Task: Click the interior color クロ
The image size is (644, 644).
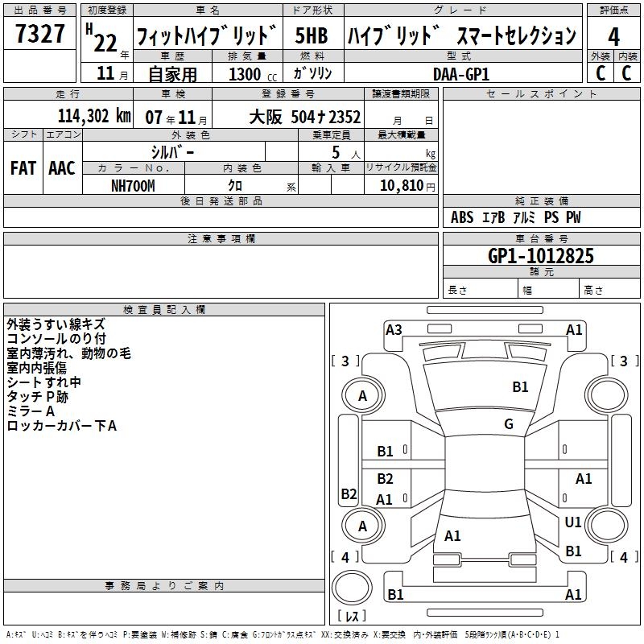Action: 235,185
